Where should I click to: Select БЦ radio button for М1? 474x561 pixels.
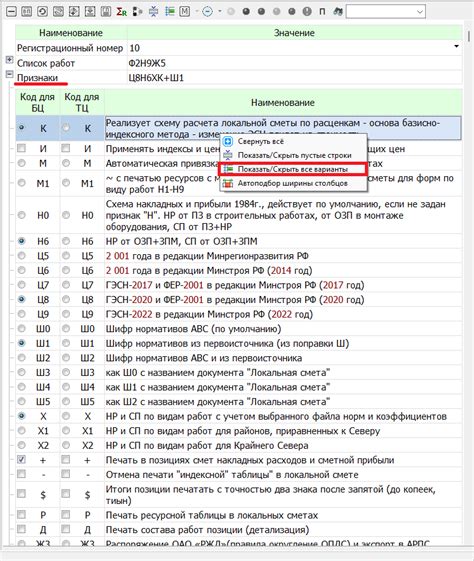pyautogui.click(x=21, y=183)
